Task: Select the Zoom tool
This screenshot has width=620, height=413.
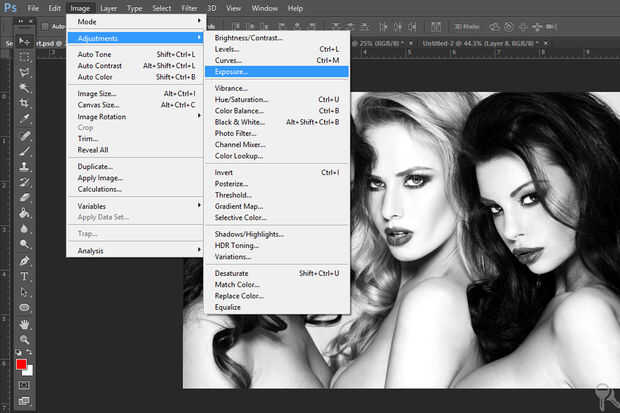Action: click(24, 339)
